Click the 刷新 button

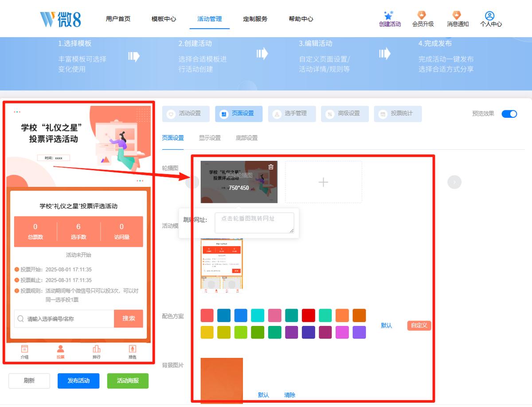[29, 381]
